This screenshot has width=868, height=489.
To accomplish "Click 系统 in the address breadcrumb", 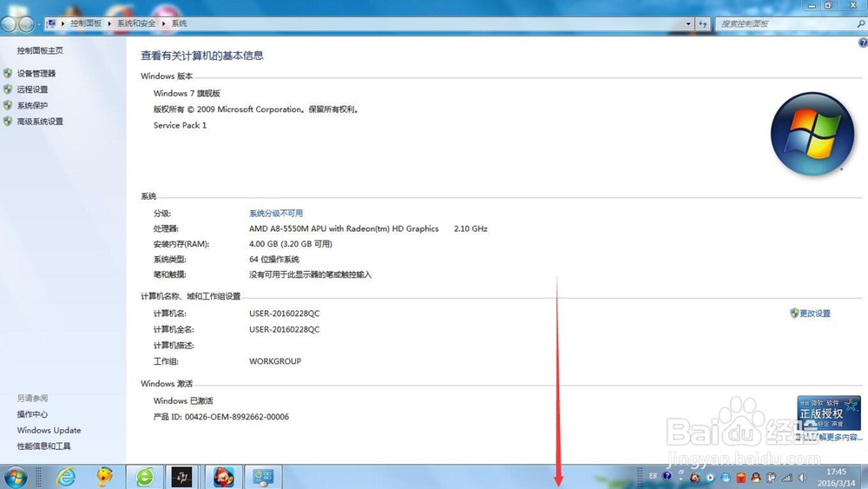I will click(179, 23).
